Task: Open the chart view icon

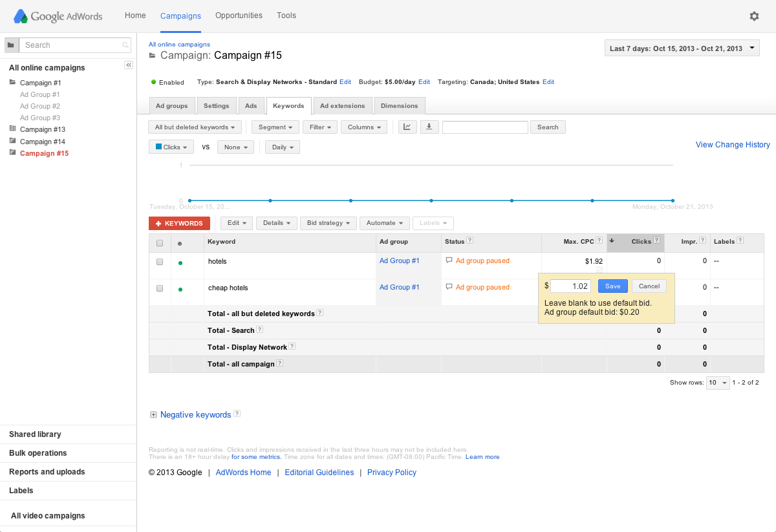Action: point(407,127)
